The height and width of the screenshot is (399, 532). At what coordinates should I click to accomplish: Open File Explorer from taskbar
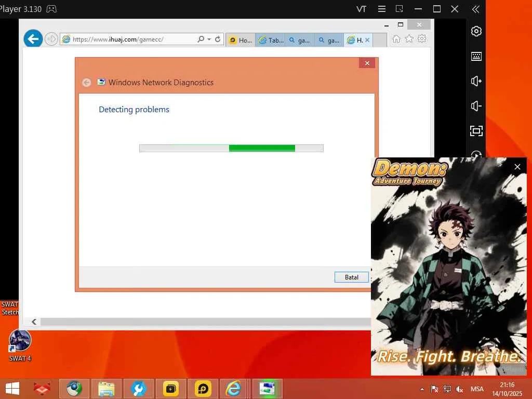pyautogui.click(x=106, y=389)
